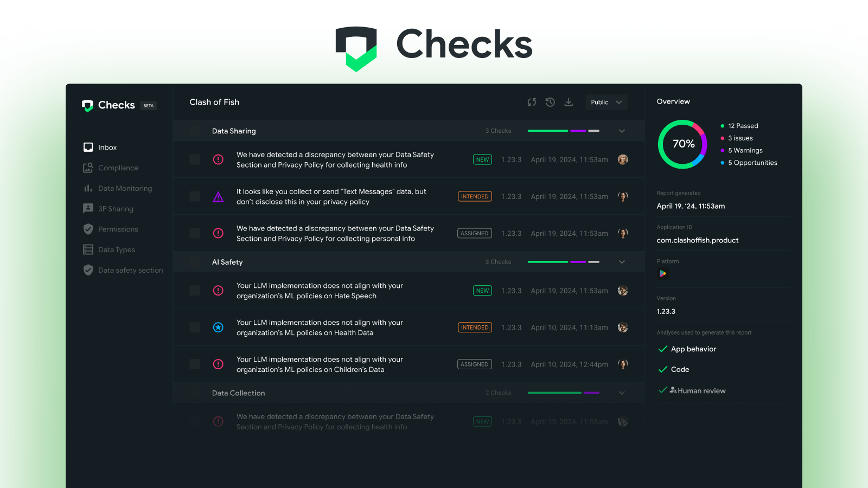Open the Public visibility dropdown
The height and width of the screenshot is (488, 868).
[x=606, y=102]
